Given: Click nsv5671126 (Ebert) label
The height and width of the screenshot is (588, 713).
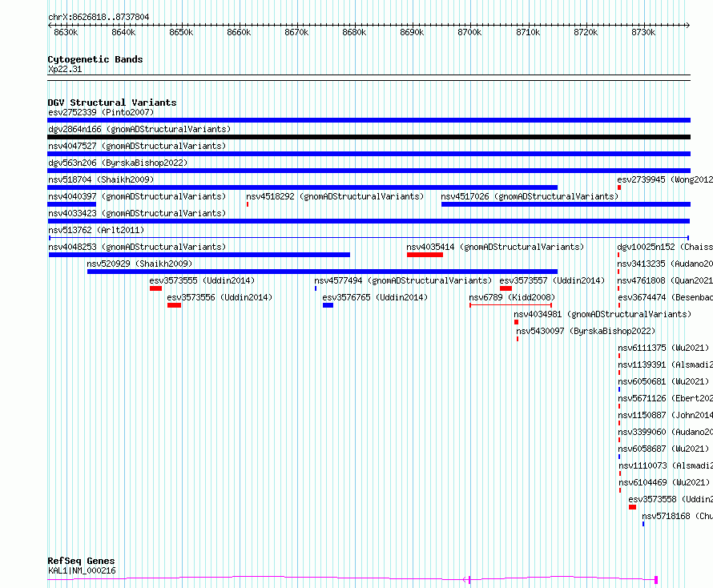Looking at the screenshot, I should click(x=665, y=398).
